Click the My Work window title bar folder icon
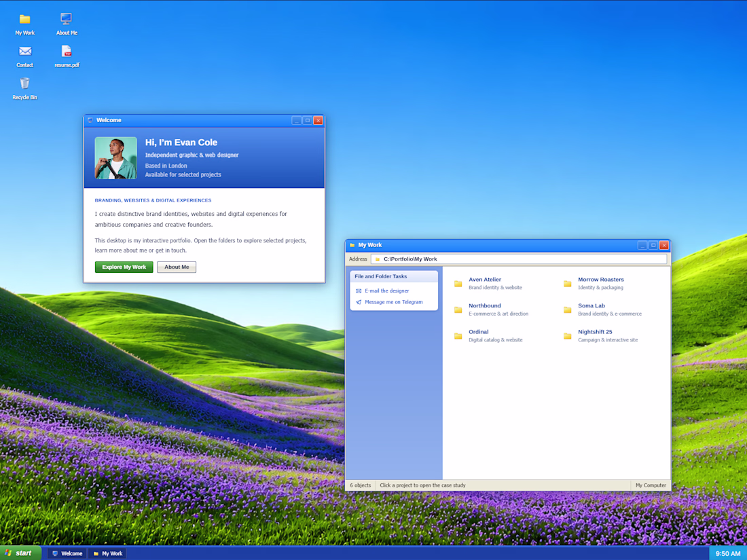 [352, 245]
